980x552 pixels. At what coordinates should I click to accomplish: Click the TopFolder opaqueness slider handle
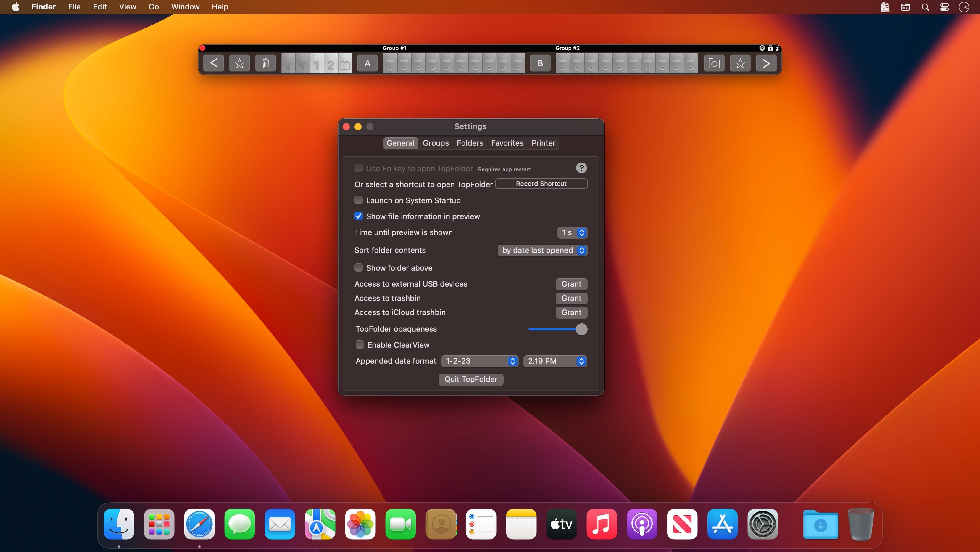click(581, 329)
